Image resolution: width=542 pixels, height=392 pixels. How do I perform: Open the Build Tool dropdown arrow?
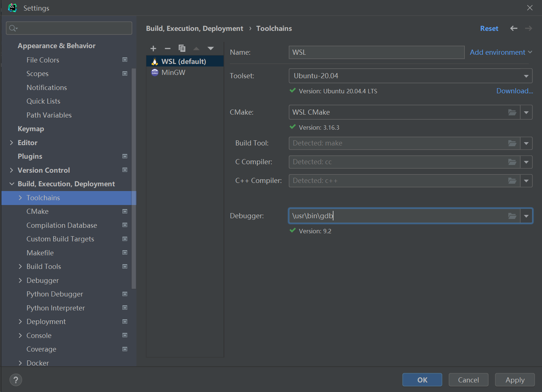coord(526,143)
